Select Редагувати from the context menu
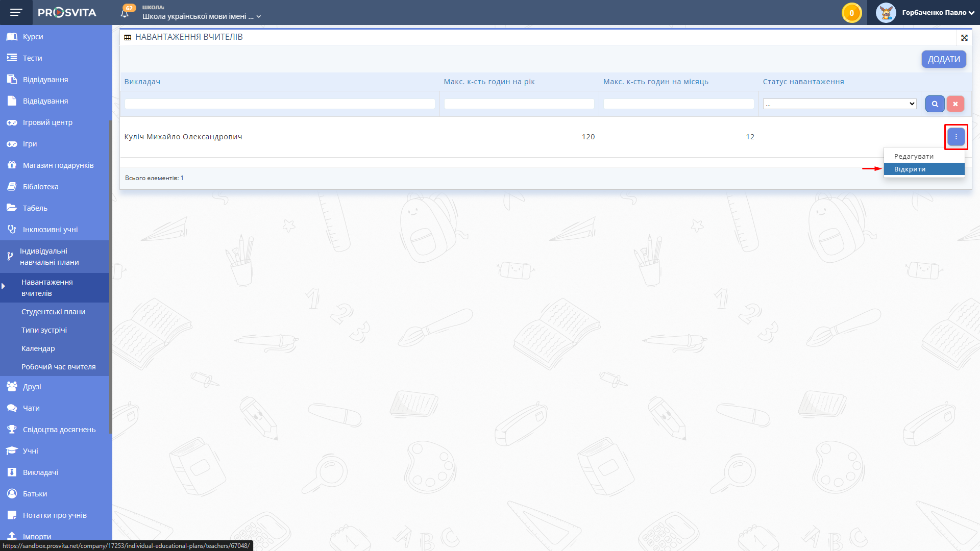Viewport: 980px width, 551px height. (x=914, y=157)
